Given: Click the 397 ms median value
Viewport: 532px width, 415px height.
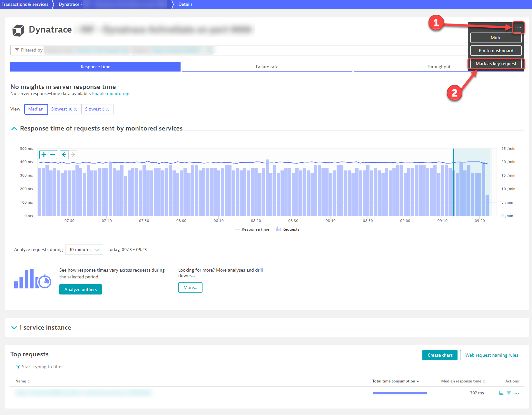Looking at the screenshot, I should (477, 393).
